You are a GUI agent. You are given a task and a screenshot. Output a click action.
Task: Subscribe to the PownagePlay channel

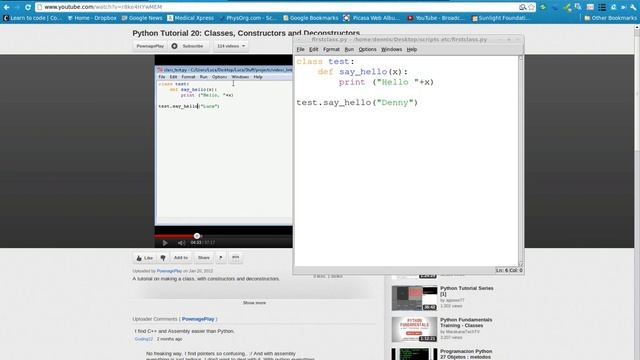[x=189, y=46]
